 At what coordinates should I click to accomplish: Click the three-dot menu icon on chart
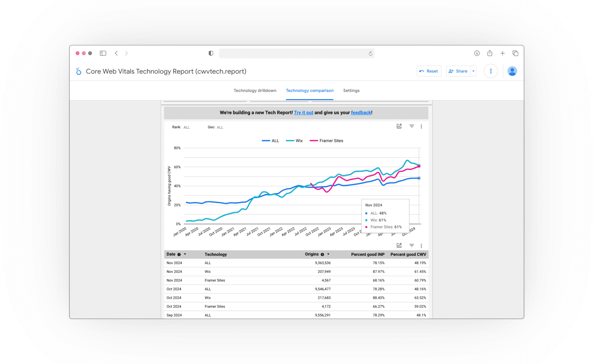[422, 126]
